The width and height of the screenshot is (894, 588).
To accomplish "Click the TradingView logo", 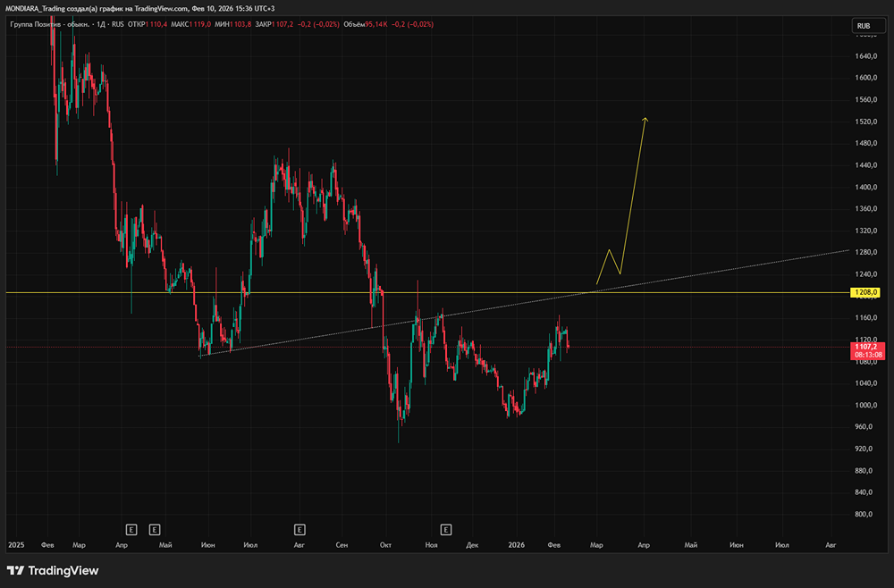I will pos(53,570).
